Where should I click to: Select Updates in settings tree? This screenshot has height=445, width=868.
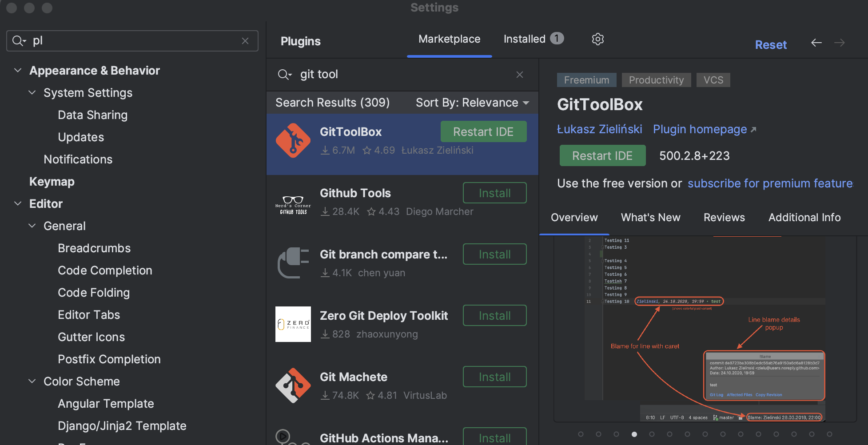coord(81,137)
